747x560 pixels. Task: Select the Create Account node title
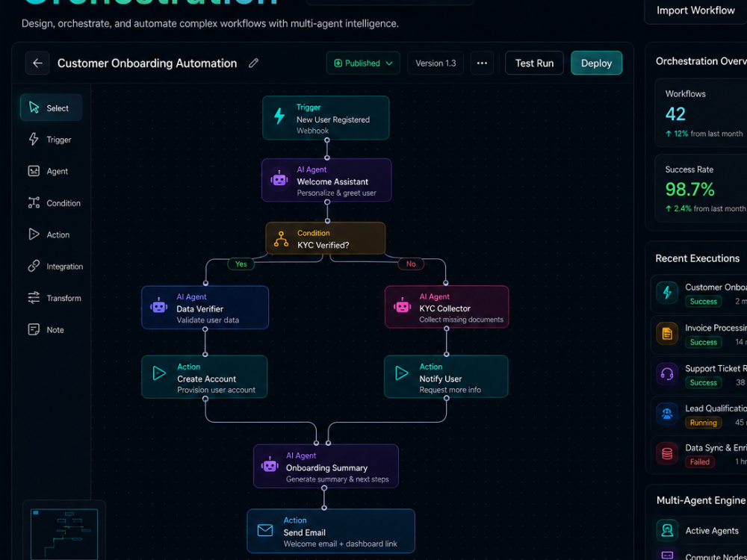[x=206, y=379]
